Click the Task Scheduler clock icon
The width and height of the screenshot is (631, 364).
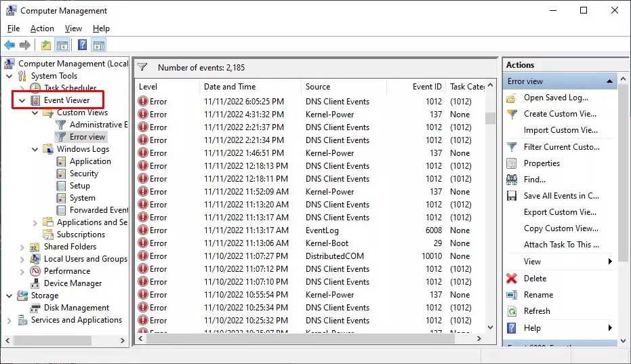coord(35,87)
